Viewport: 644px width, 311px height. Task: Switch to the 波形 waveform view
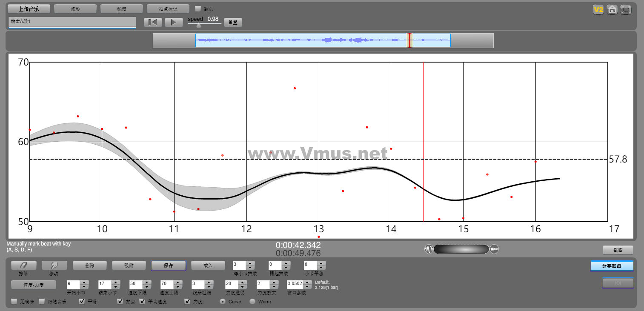click(75, 9)
